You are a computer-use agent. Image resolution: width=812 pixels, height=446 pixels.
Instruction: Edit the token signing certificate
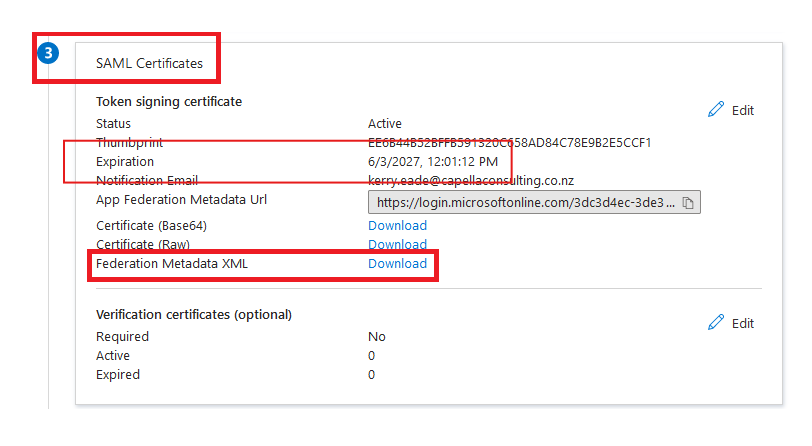click(x=731, y=110)
